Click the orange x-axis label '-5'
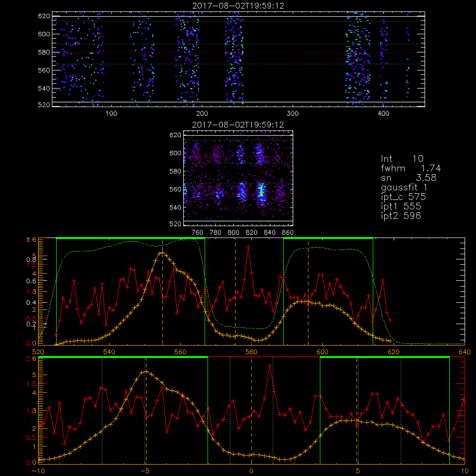 [145, 471]
